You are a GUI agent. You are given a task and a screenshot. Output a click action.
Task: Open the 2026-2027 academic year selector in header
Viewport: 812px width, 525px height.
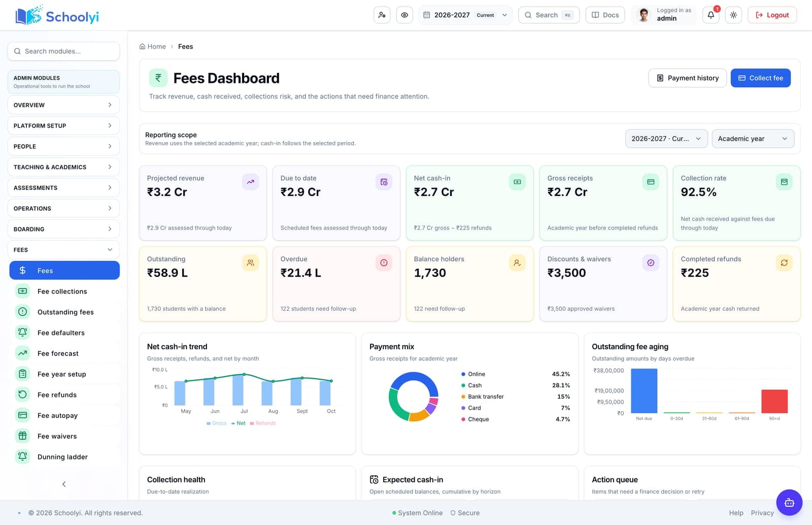coord(465,15)
